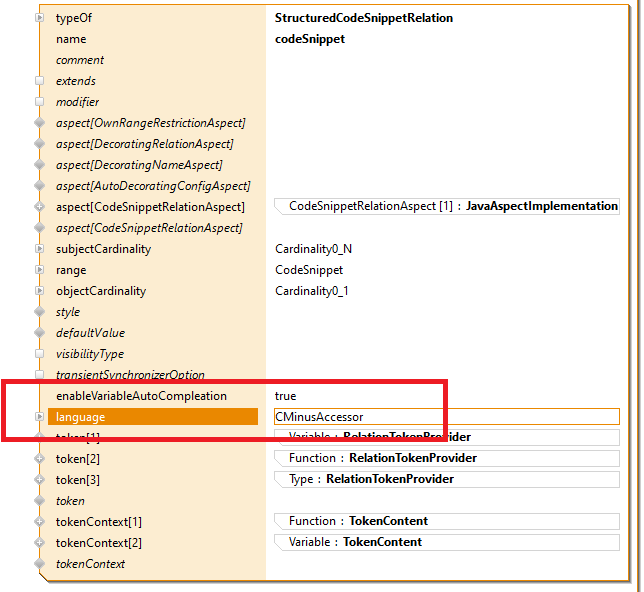Click diamond icon next to style property
The height and width of the screenshot is (592, 644).
(39, 312)
